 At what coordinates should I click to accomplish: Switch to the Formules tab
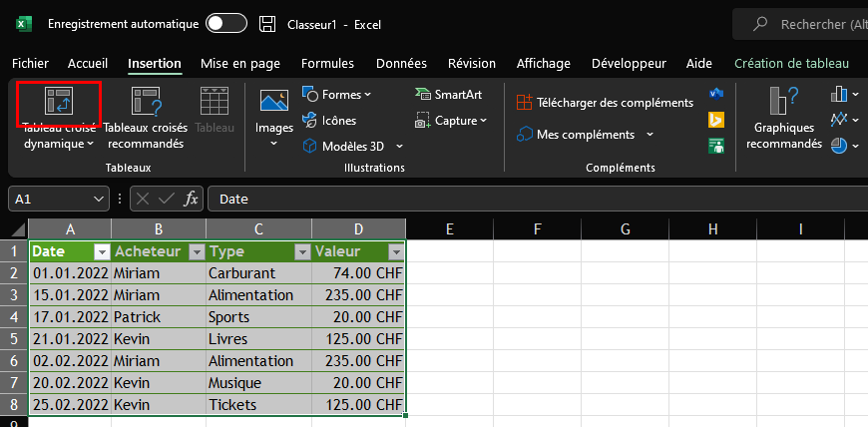click(327, 63)
